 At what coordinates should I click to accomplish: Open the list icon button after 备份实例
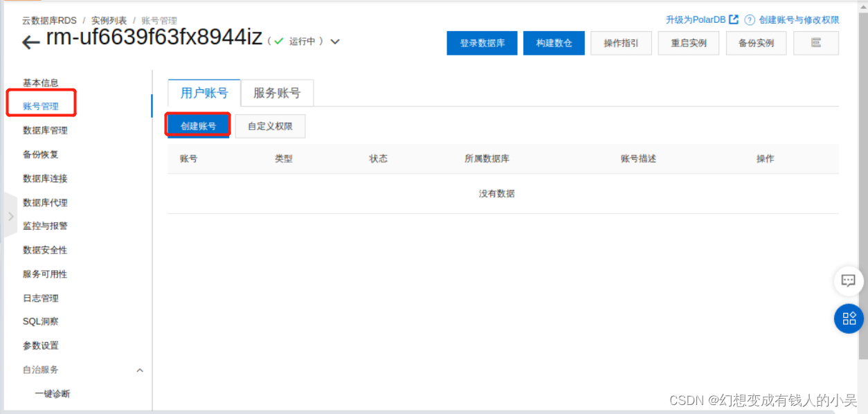(816, 43)
